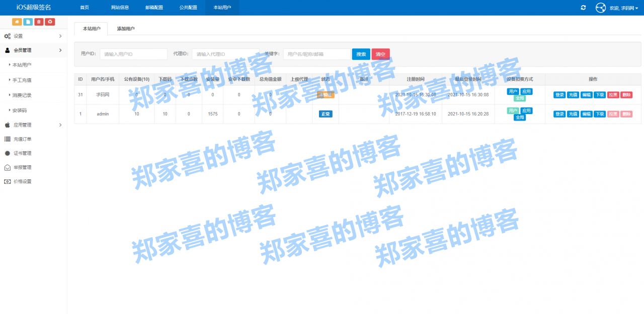Open 网站信息 in the top navigation
This screenshot has height=314, width=644.
120,8
